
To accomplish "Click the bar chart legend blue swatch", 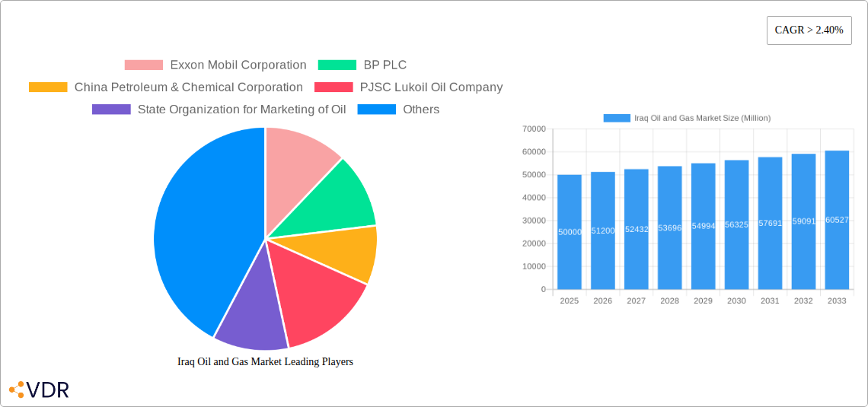I will tap(617, 118).
